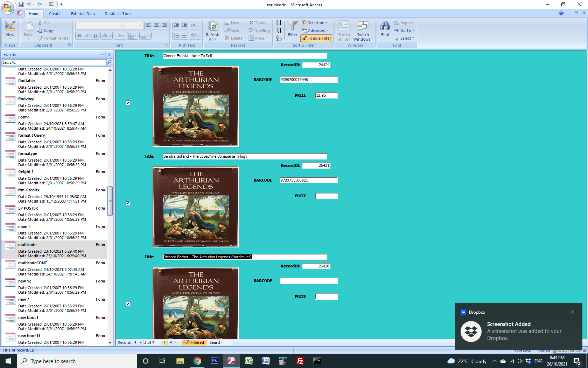Click Replace in Find group

[404, 23]
